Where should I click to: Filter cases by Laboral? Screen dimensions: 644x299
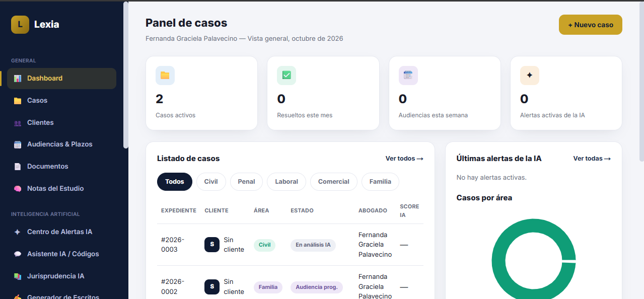coord(287,182)
